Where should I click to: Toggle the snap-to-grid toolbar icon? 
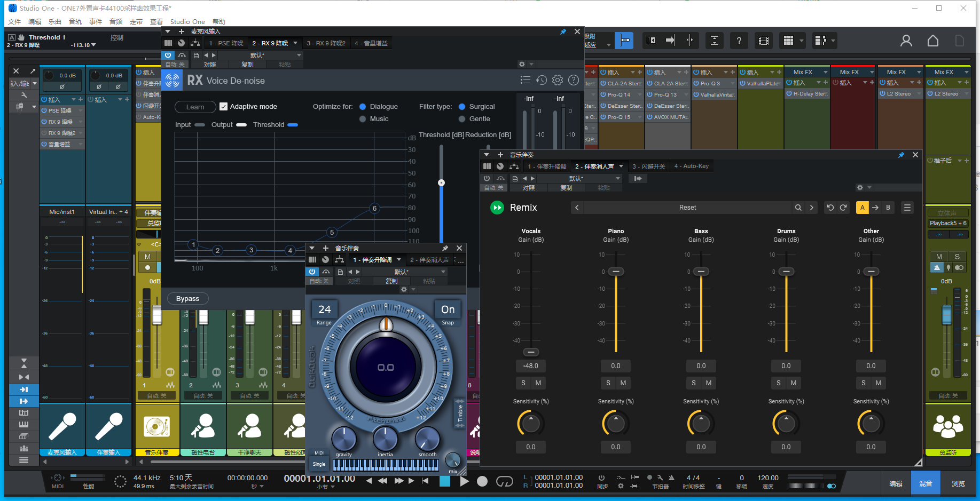(x=624, y=41)
